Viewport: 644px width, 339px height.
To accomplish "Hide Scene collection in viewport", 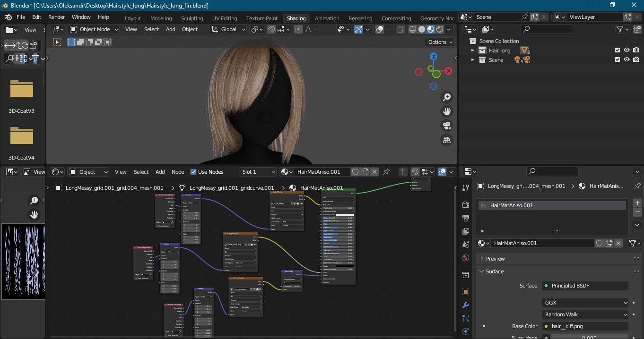I will coord(627,60).
